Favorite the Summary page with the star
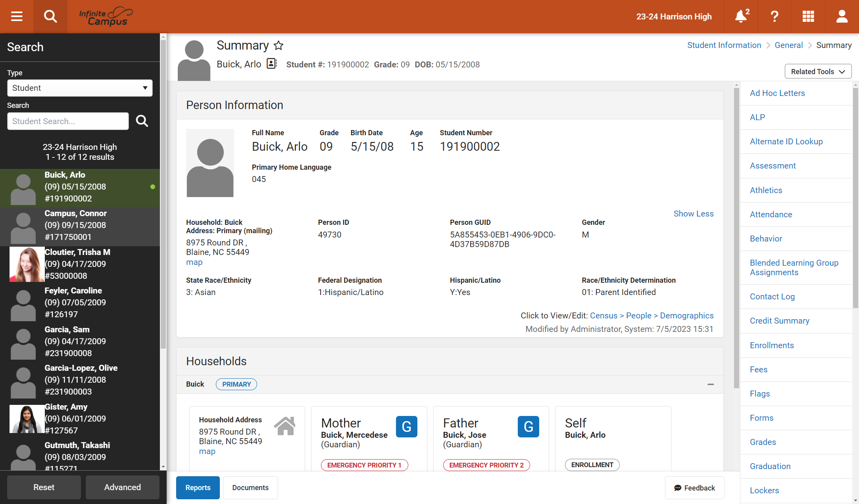 pyautogui.click(x=279, y=46)
